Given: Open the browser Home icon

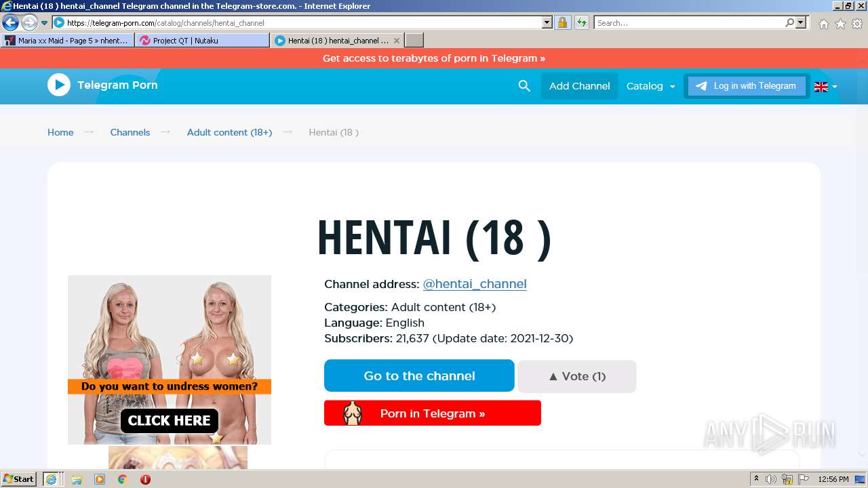Looking at the screenshot, I should point(823,24).
